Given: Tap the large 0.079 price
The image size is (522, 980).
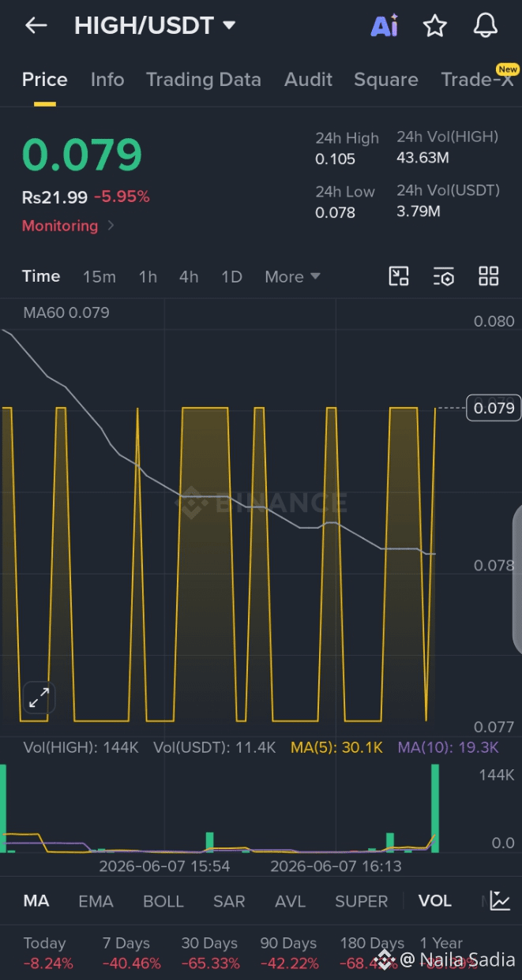Looking at the screenshot, I should (x=82, y=155).
